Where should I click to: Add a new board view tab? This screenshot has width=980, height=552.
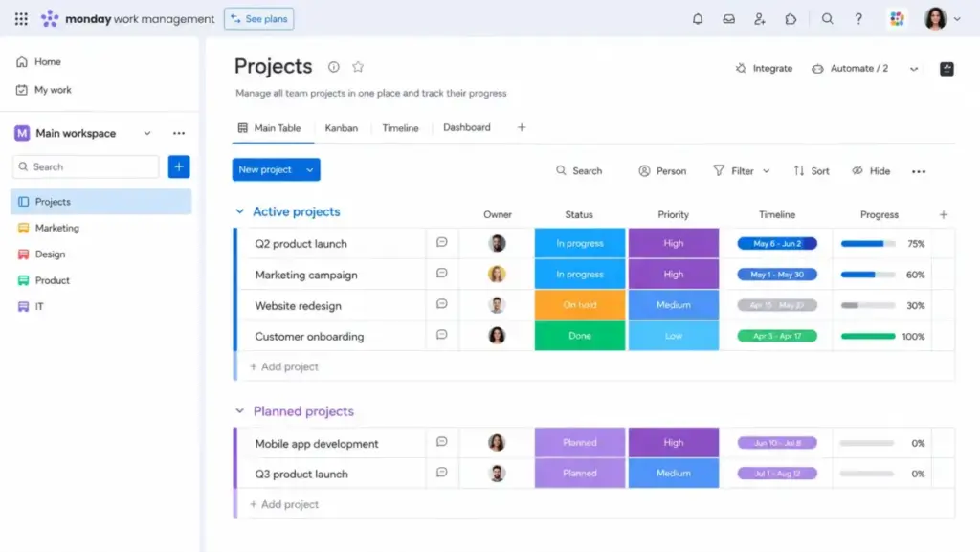[522, 127]
